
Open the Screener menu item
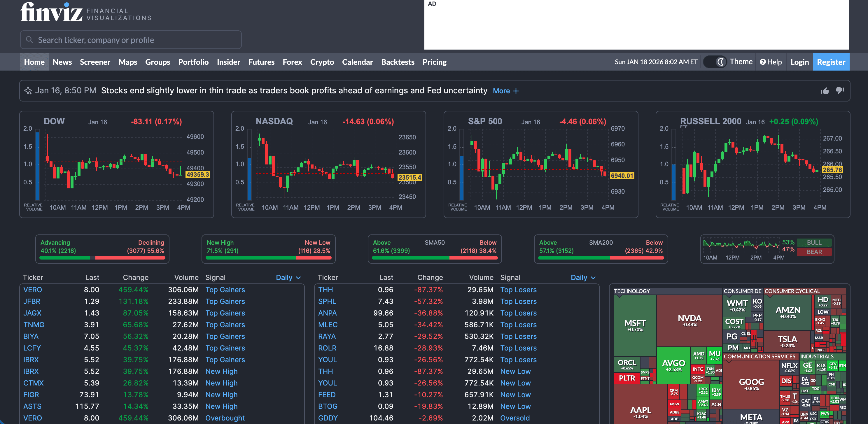tap(95, 62)
